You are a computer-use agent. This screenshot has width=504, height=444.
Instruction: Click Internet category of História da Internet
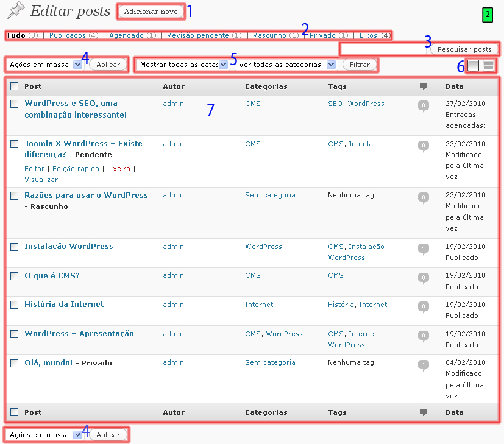(259, 305)
